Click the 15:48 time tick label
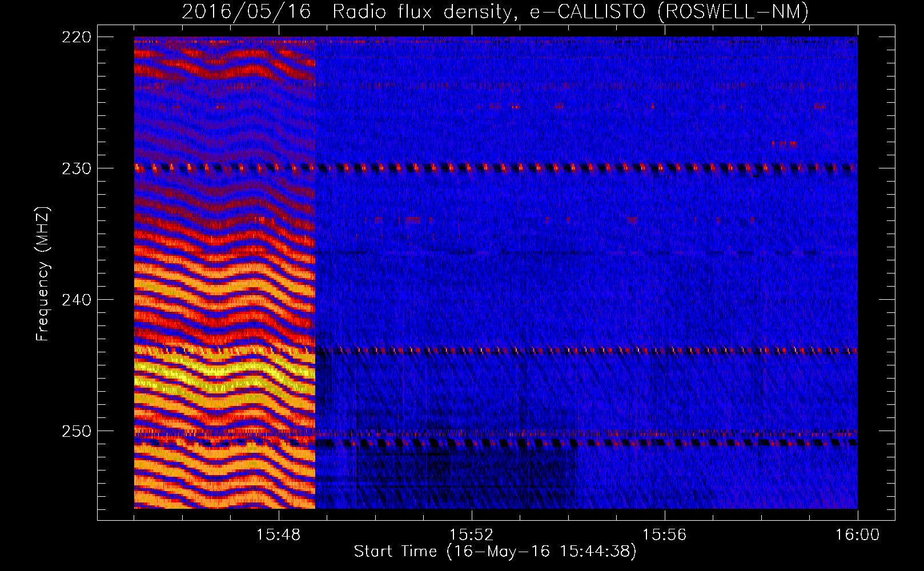The width and height of the screenshot is (924, 571). pos(278,534)
